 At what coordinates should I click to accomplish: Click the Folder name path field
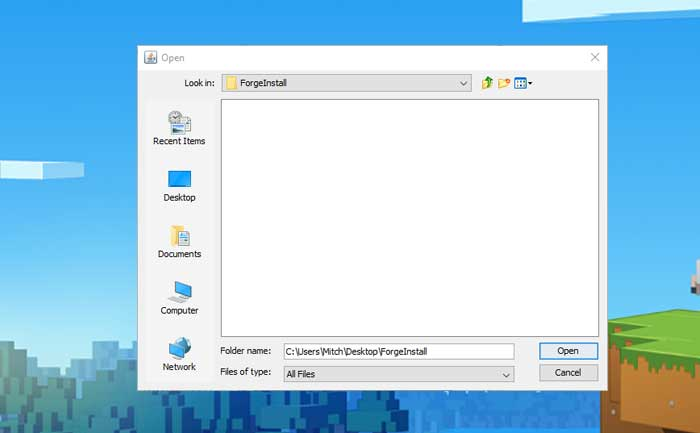click(x=399, y=351)
